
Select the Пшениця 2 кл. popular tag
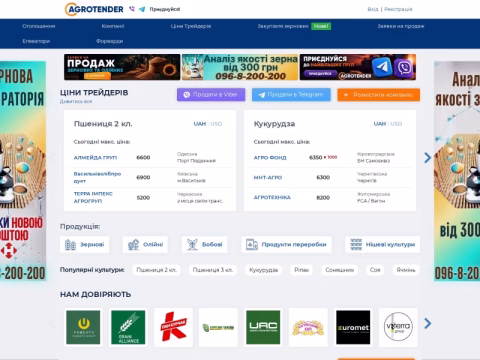click(156, 270)
